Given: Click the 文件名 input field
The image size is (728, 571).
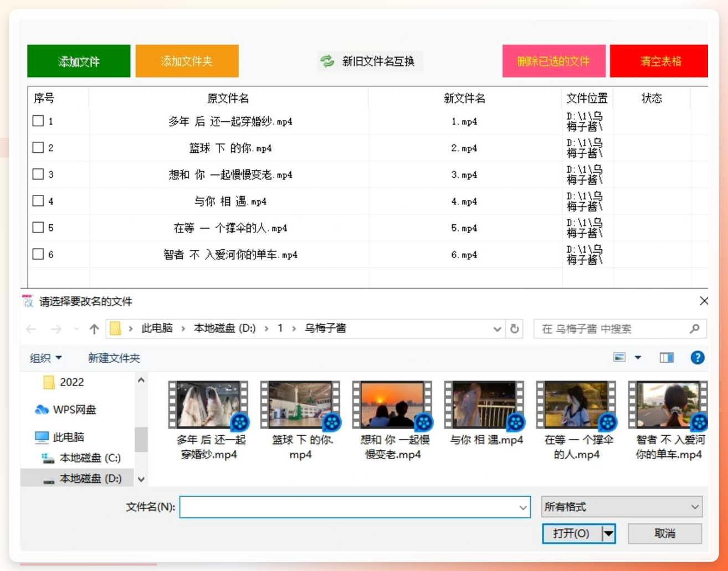Looking at the screenshot, I should 355,507.
